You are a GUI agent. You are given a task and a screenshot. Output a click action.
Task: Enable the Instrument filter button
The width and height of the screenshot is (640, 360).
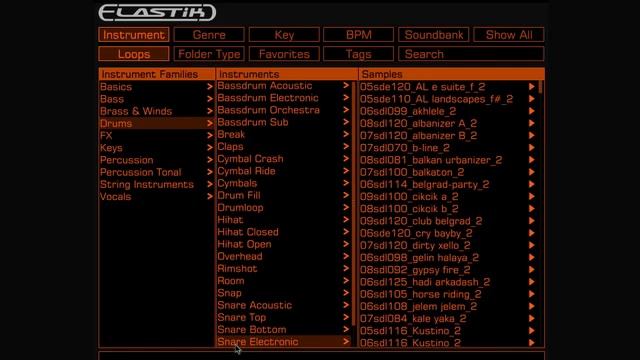coord(133,35)
